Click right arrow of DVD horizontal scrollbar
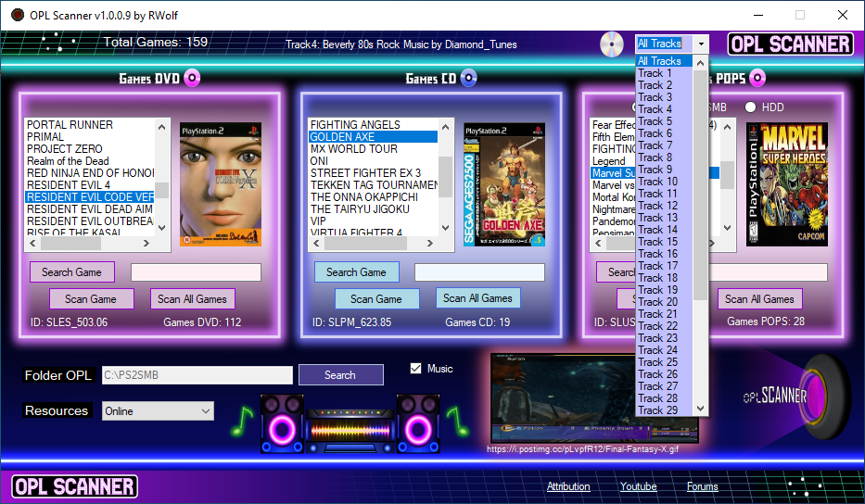The image size is (865, 504). [x=146, y=243]
